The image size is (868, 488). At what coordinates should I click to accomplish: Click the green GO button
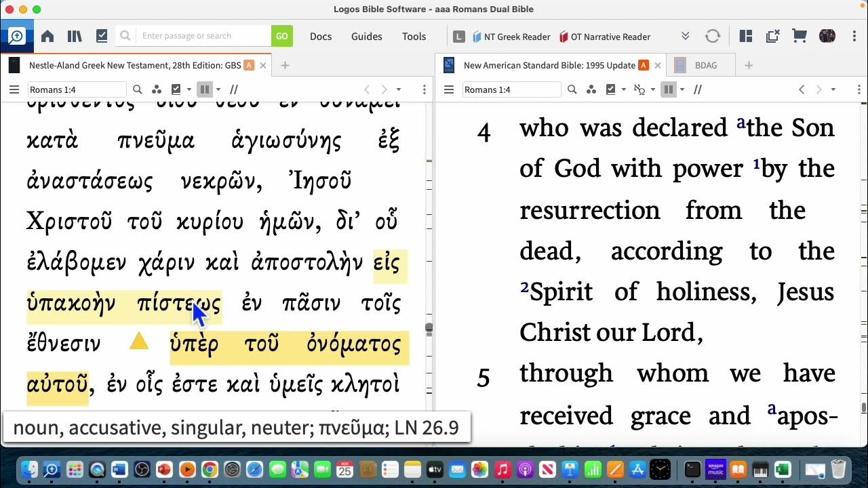point(282,36)
